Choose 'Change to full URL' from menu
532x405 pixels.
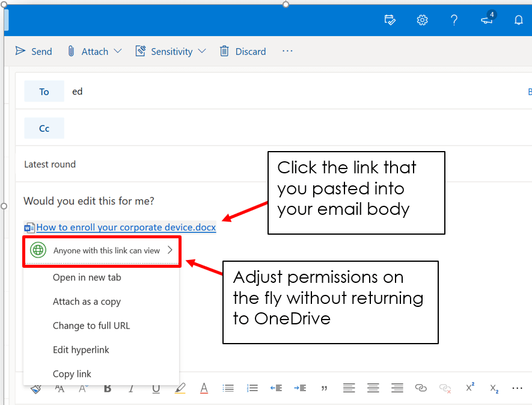[91, 326]
